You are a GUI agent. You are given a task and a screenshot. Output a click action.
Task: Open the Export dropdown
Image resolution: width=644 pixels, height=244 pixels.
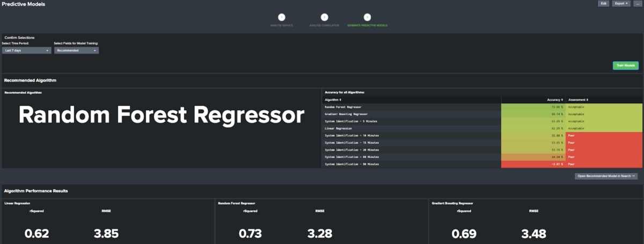621,3
